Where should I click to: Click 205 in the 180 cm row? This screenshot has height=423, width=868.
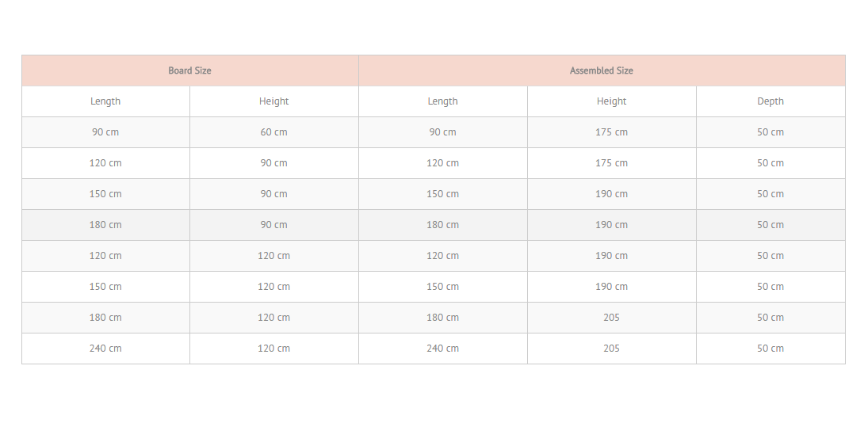tap(612, 318)
